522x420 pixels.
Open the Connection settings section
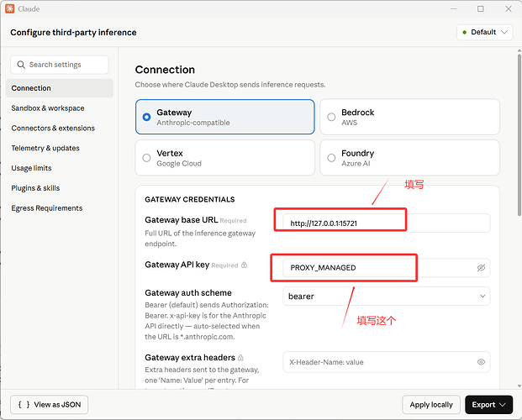click(60, 88)
